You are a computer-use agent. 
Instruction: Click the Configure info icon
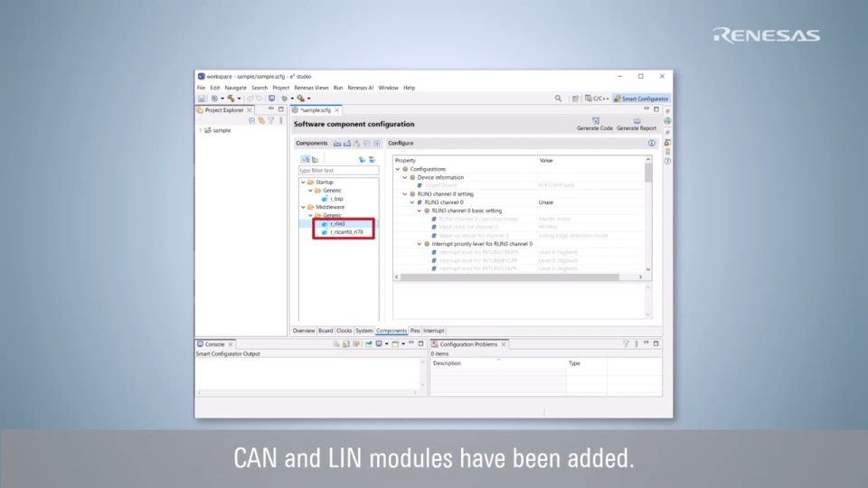tap(652, 144)
